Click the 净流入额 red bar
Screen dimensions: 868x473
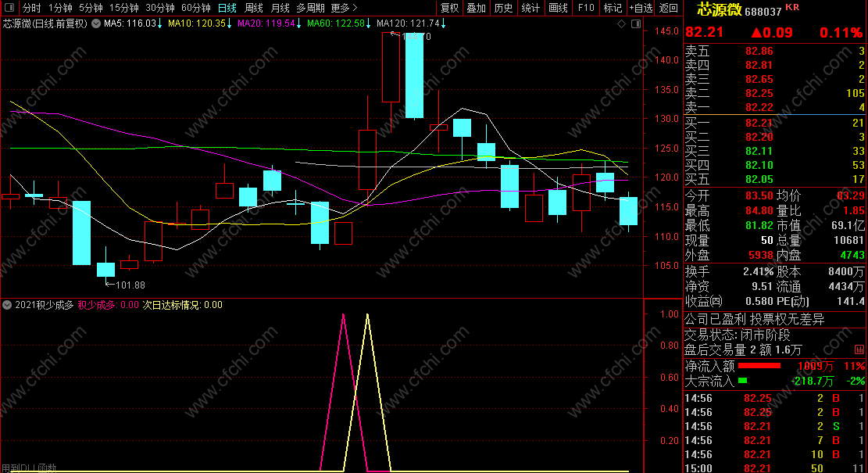(x=759, y=366)
